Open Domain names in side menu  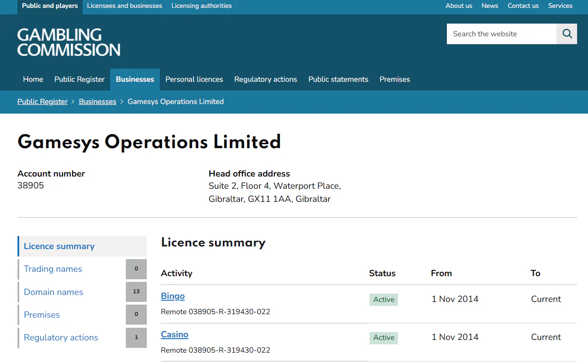click(53, 292)
